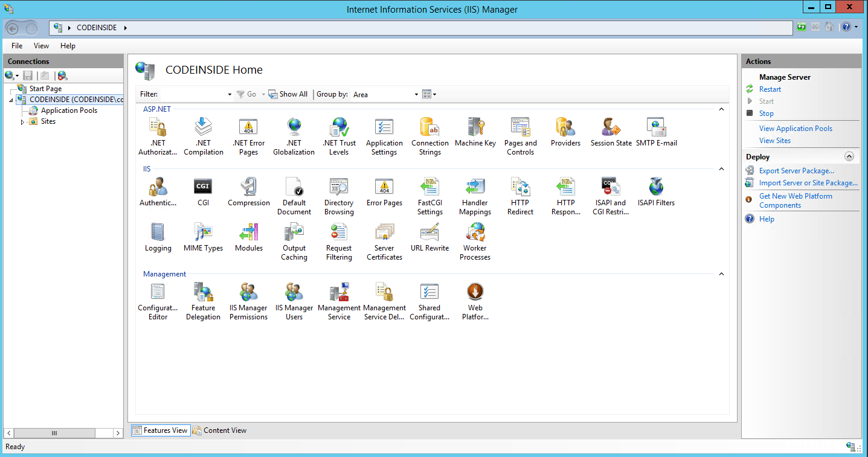The width and height of the screenshot is (868, 457).
Task: Click Export Server Package link
Action: click(797, 171)
